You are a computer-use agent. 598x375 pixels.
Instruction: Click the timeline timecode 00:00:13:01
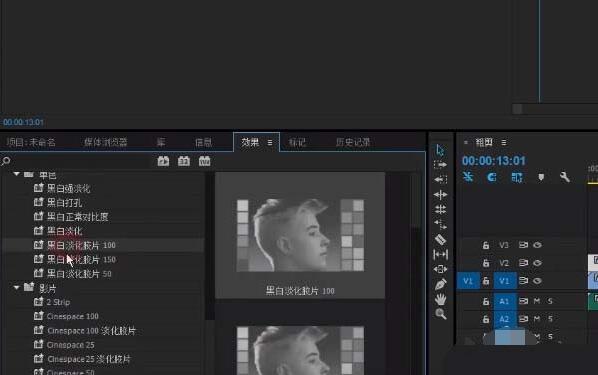[494, 161]
